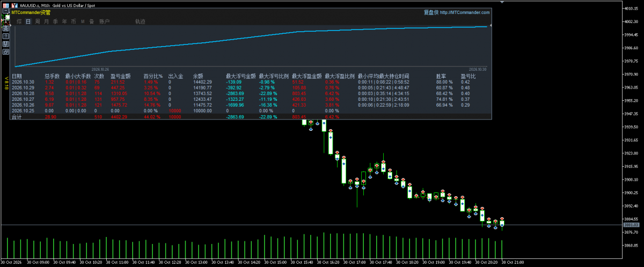Select the 季 quarterly tab
The height and width of the screenshot is (267, 644).
pyautogui.click(x=55, y=21)
